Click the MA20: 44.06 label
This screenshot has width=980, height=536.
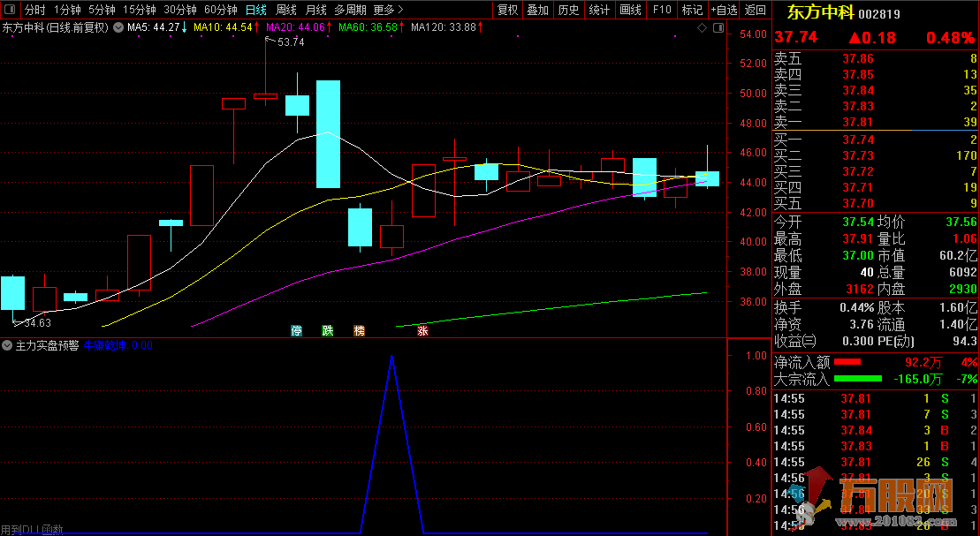click(x=295, y=27)
